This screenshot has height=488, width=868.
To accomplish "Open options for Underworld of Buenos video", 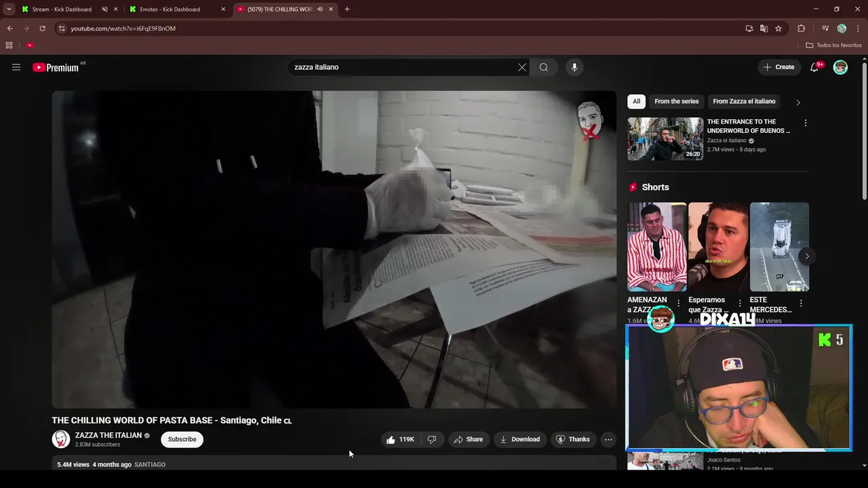I will point(805,123).
